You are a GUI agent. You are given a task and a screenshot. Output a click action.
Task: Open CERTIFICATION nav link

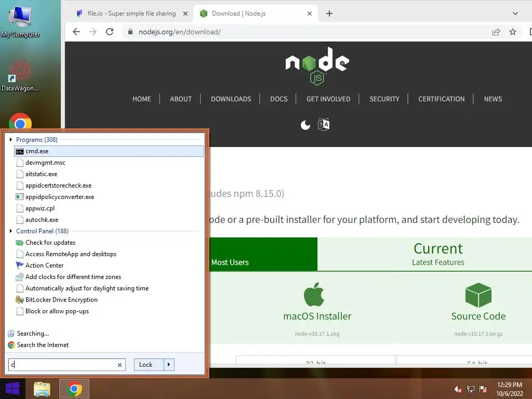(x=442, y=99)
